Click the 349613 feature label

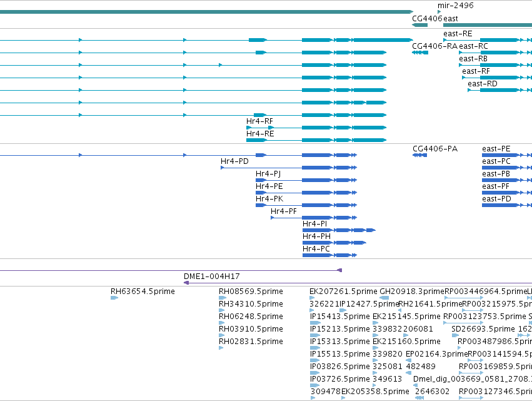(387, 379)
